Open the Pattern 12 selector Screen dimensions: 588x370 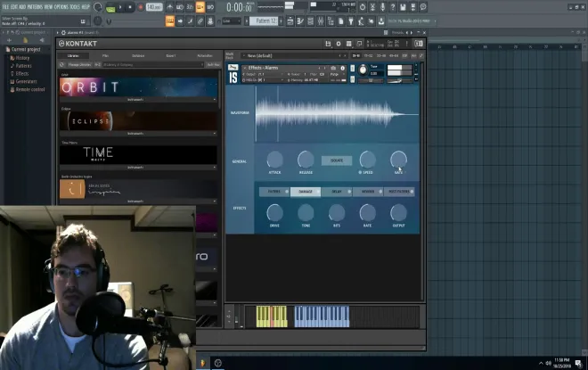(x=265, y=21)
